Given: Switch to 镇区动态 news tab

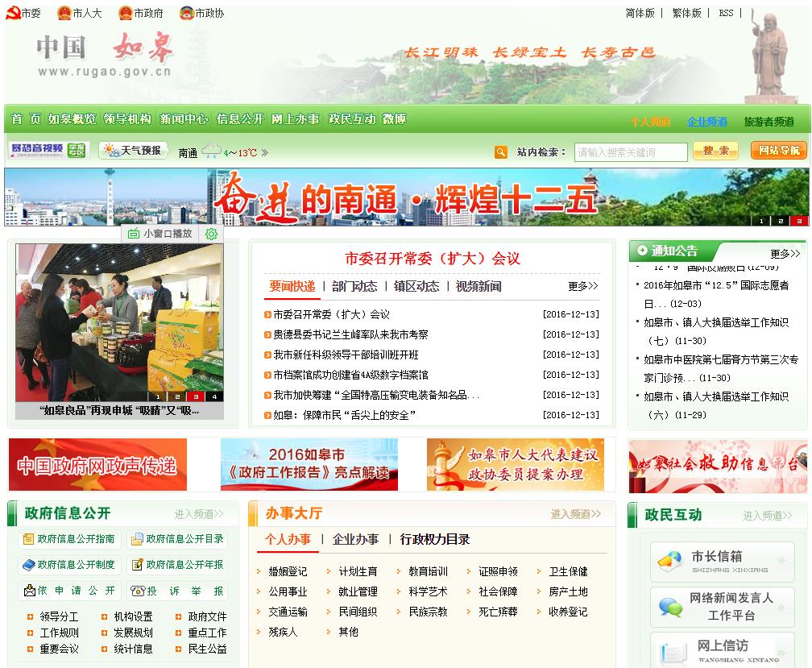Looking at the screenshot, I should (416, 286).
